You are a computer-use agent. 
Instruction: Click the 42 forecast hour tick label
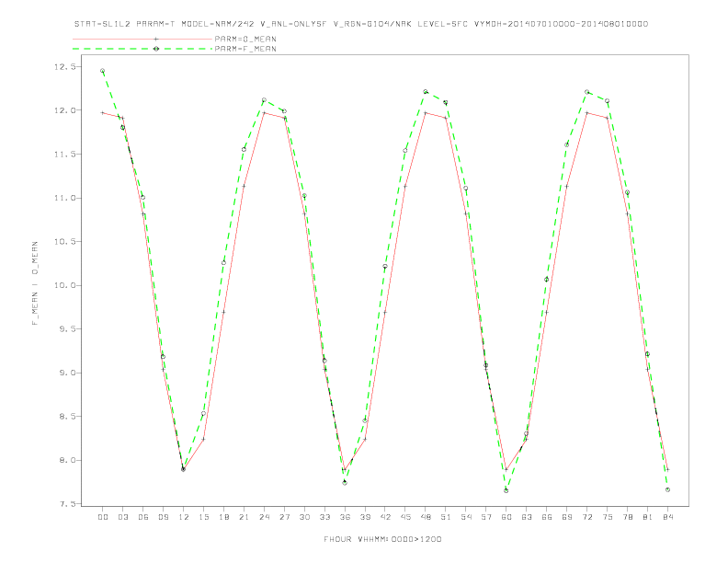point(385,517)
